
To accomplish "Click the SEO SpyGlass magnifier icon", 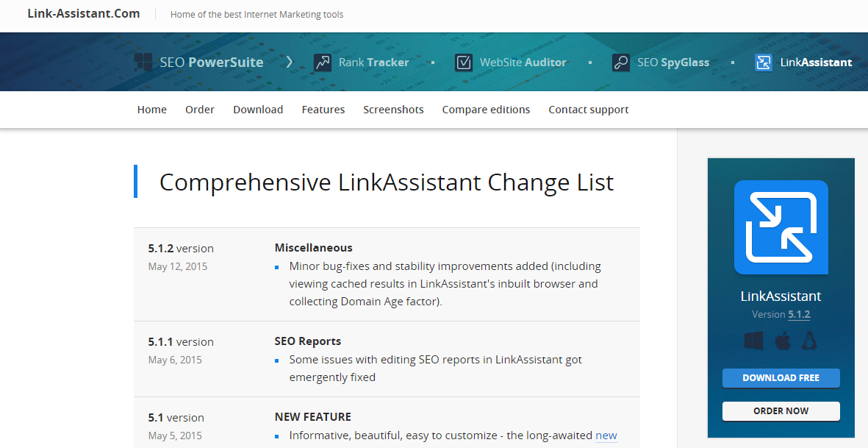I will click(x=621, y=63).
